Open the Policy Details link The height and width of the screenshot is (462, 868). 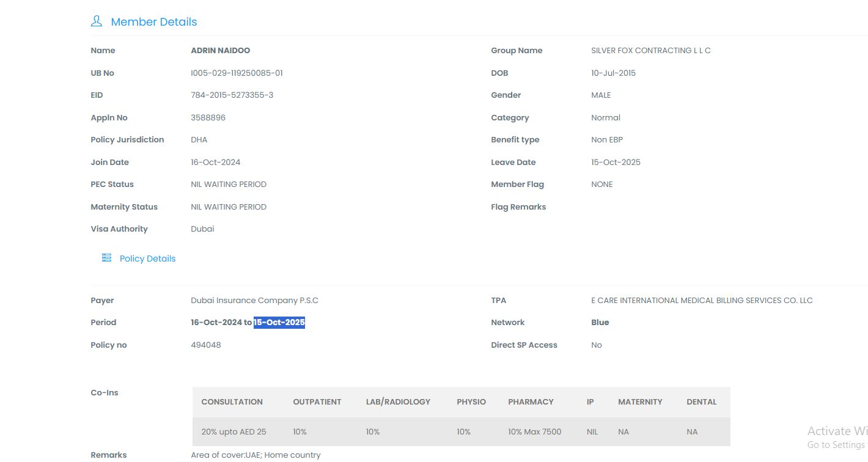147,258
